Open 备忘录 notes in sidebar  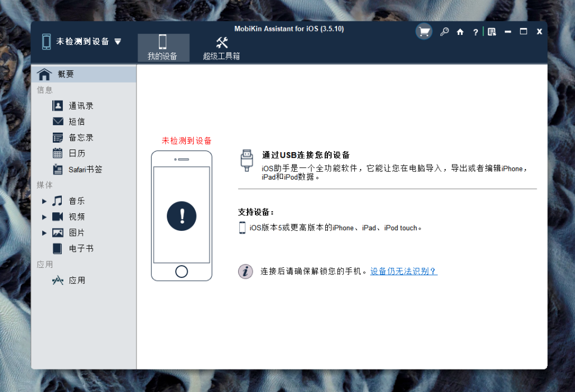(x=81, y=137)
